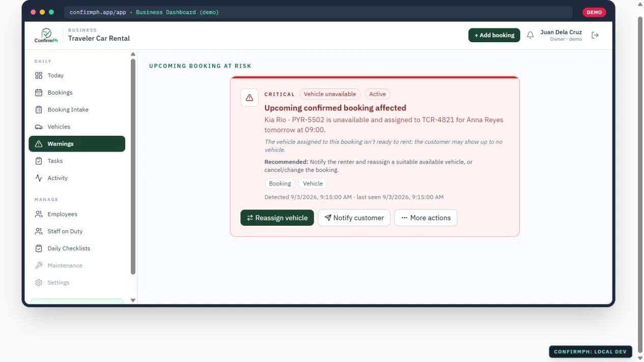Viewport: 644px width, 362px height.
Task: Click the ConfirmPh: Local Dev badge
Action: 591,352
